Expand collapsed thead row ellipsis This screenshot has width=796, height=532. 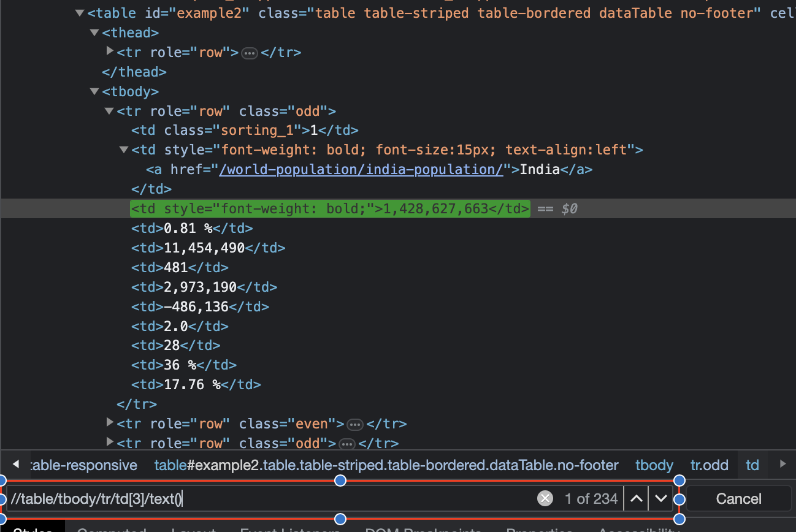(250, 53)
